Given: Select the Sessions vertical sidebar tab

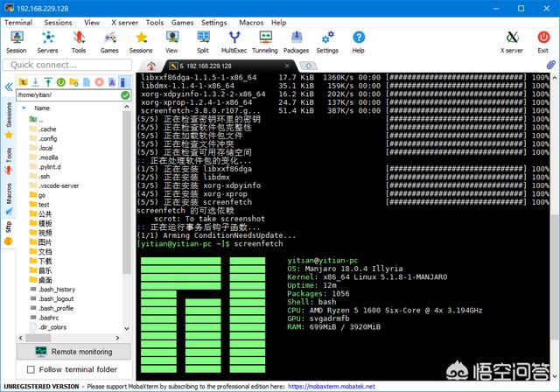Looking at the screenshot, I should coord(9,120).
